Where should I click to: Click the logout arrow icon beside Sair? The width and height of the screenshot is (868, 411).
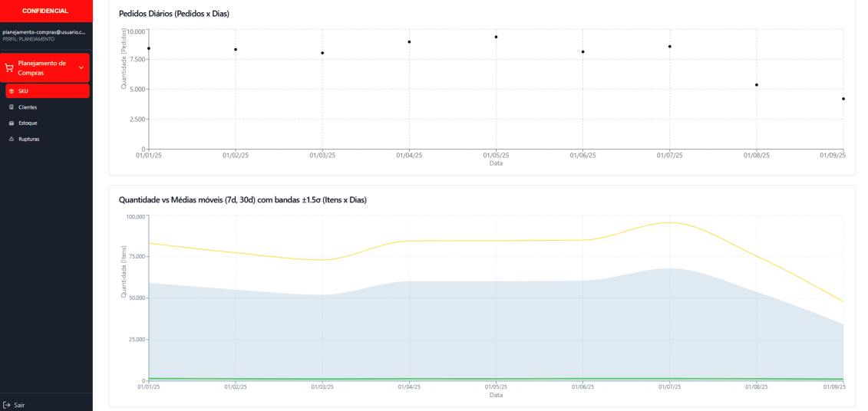click(x=6, y=405)
